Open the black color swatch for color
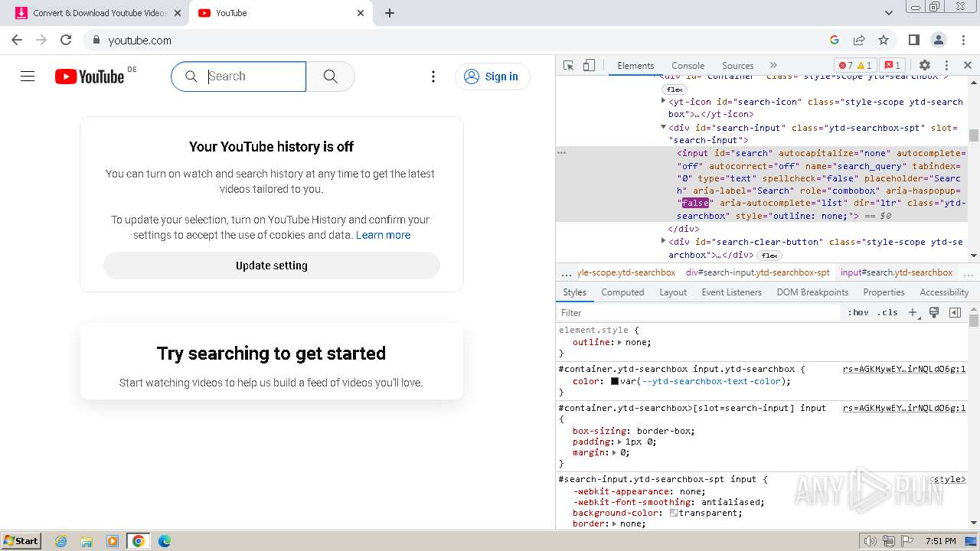Viewport: 980px width, 551px height. [x=615, y=381]
